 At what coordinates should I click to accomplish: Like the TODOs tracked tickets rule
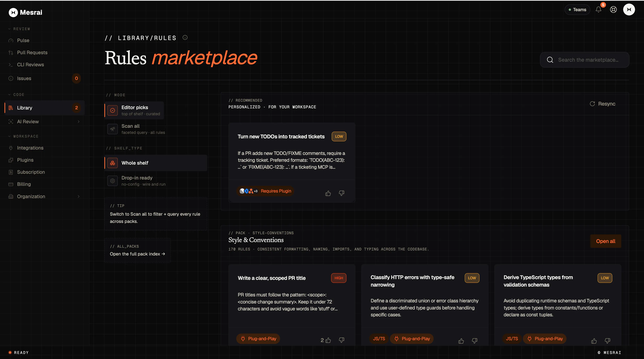pos(328,193)
